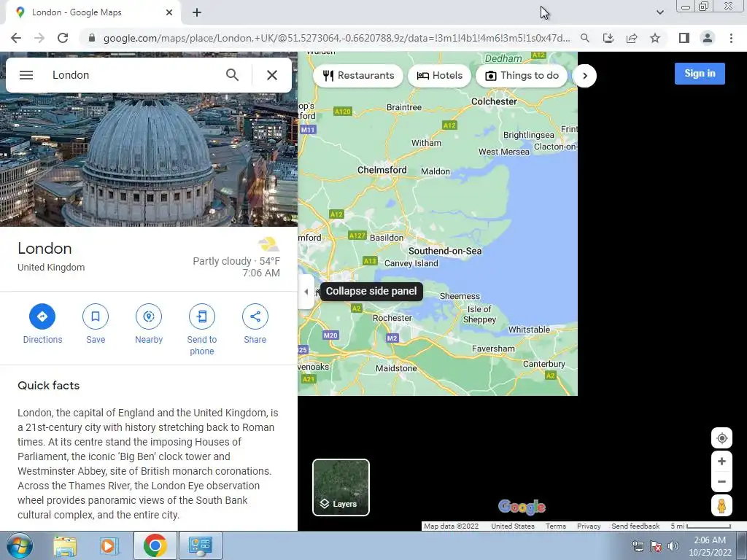Save London to your places
747x560 pixels.
point(96,324)
